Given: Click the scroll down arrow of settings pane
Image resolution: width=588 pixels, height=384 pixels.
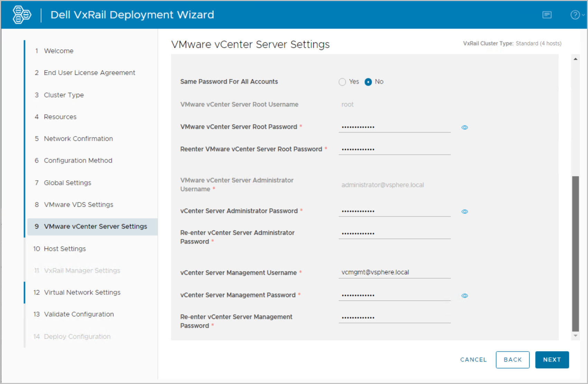Looking at the screenshot, I should [576, 336].
